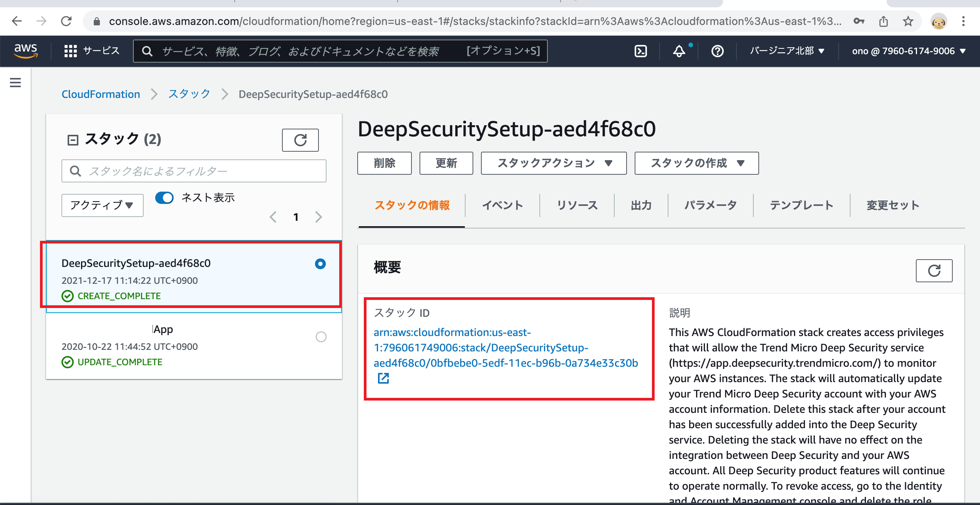Open the スタックアクション dropdown

pos(554,163)
